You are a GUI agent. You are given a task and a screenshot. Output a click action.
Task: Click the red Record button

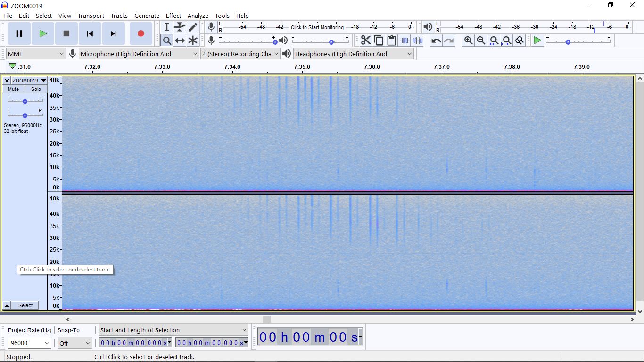click(140, 33)
